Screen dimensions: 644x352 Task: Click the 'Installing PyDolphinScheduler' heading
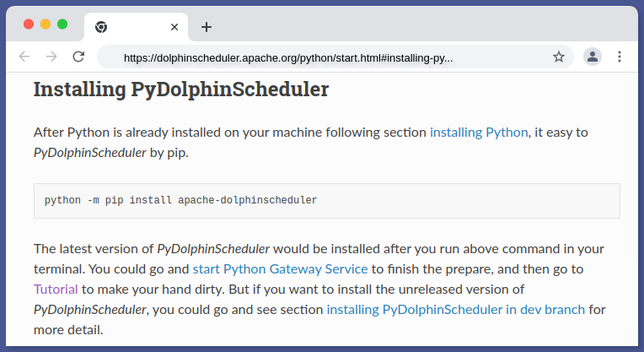[x=181, y=89]
